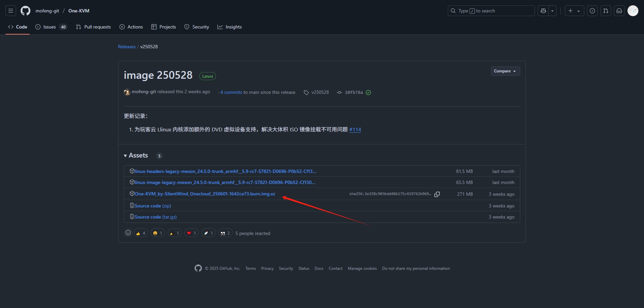Toggle the hooray party reaction
The width and height of the screenshot is (644, 308).
pyautogui.click(x=175, y=233)
